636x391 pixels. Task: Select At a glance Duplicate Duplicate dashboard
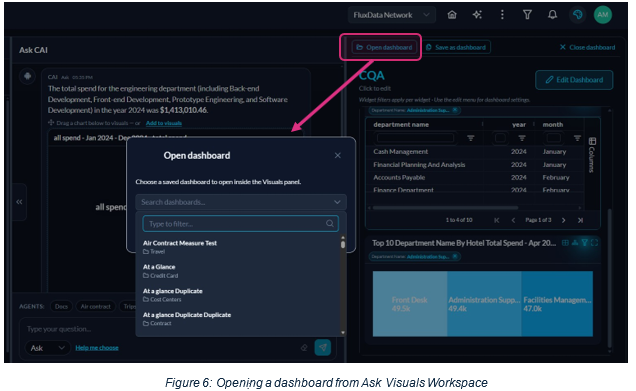tap(240, 319)
